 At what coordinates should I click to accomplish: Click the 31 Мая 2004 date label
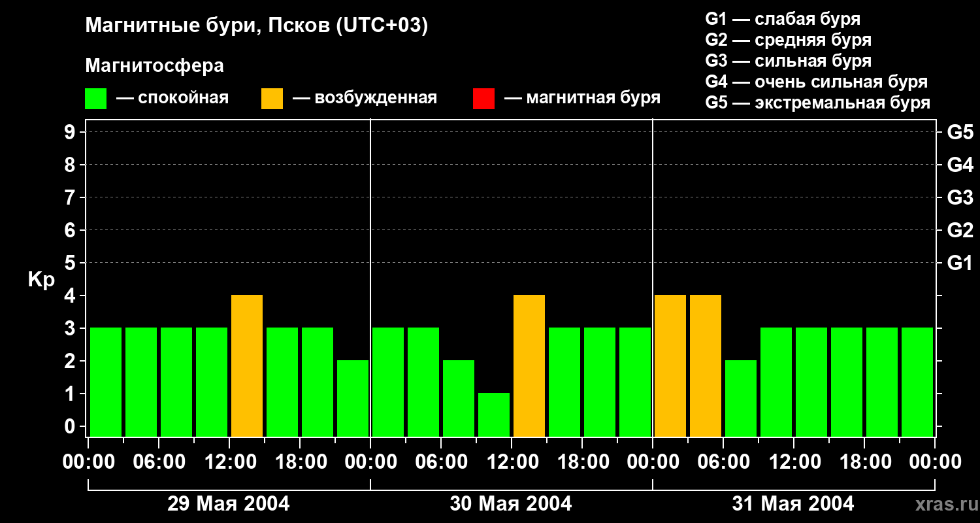click(793, 503)
